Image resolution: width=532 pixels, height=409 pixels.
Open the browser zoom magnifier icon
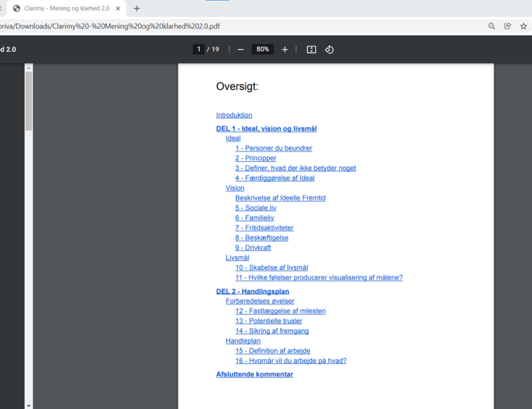click(491, 26)
